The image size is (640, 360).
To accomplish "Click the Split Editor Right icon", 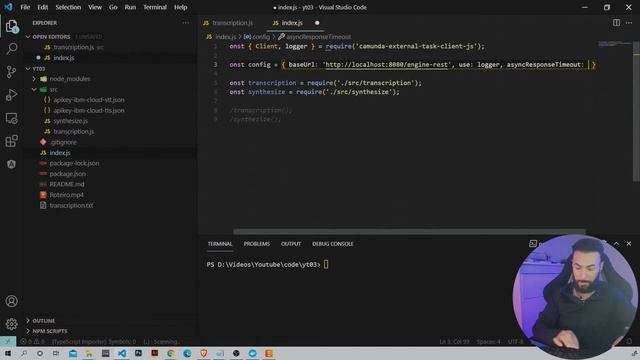I will tap(616, 23).
